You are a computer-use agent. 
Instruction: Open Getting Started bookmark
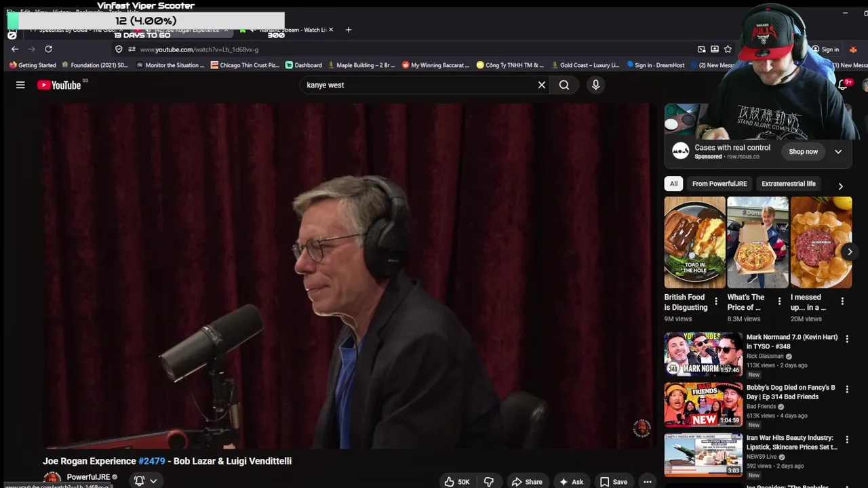(x=33, y=65)
